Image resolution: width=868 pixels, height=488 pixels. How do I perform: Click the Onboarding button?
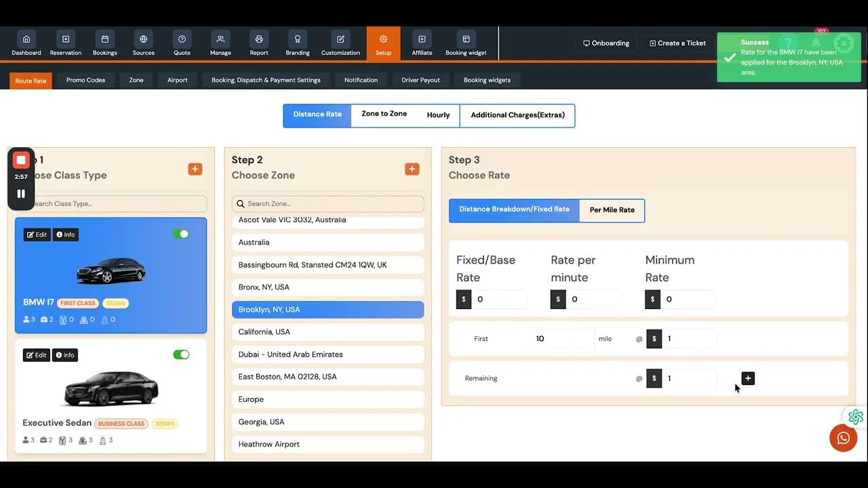606,43
